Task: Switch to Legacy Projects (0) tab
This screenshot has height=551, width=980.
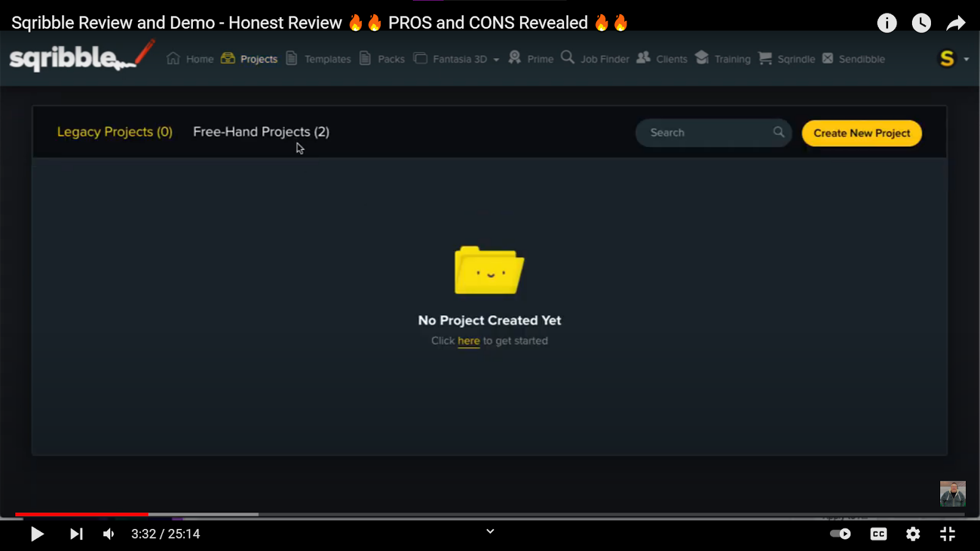Action: 115,132
